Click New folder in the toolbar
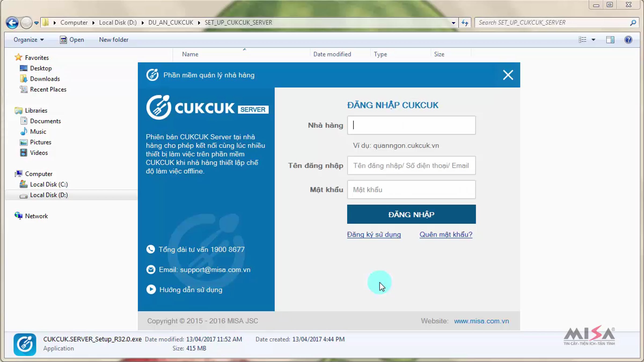This screenshot has width=644, height=362. pos(114,40)
